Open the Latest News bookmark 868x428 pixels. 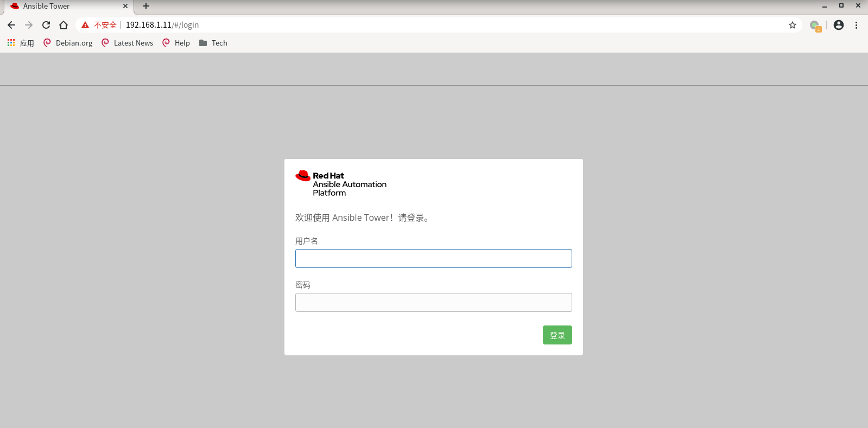127,43
